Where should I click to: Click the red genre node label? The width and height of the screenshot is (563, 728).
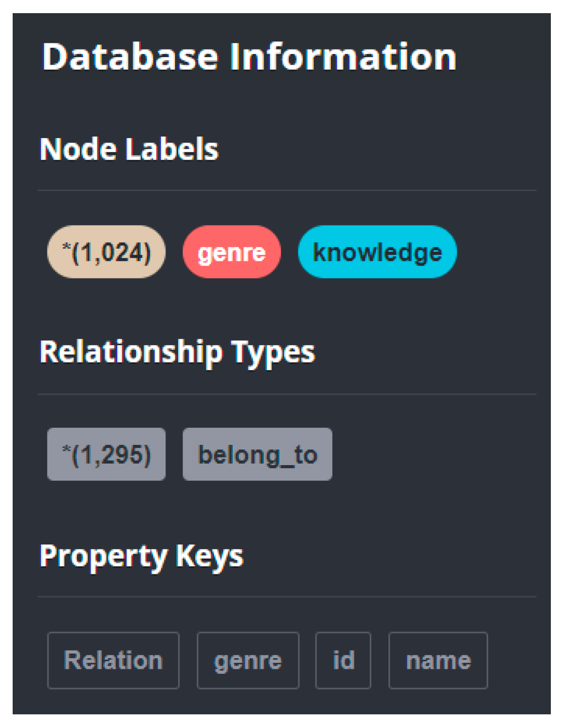tap(232, 252)
